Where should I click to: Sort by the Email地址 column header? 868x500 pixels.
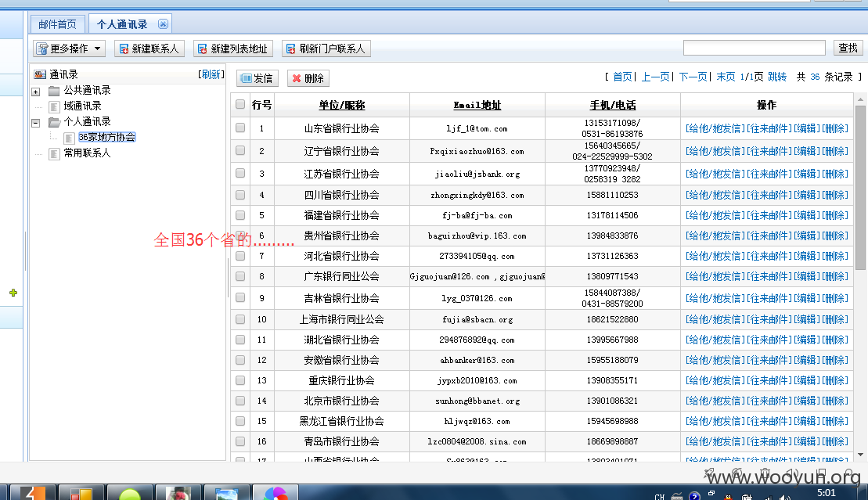pos(477,105)
